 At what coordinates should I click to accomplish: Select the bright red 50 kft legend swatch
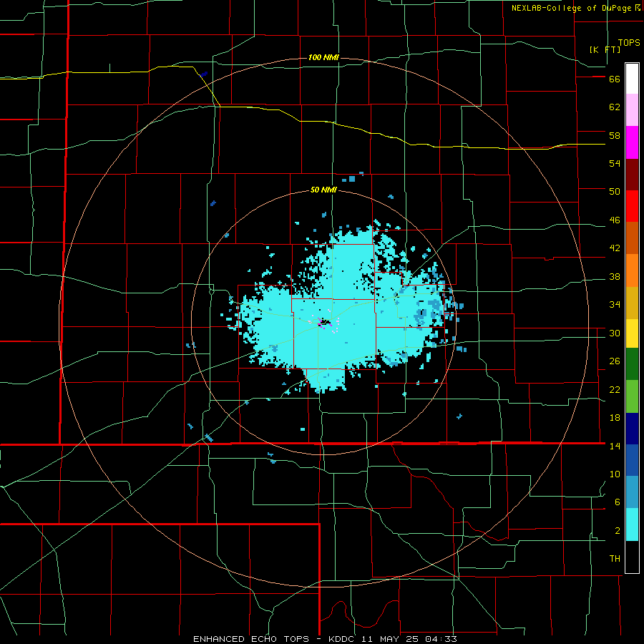click(632, 206)
